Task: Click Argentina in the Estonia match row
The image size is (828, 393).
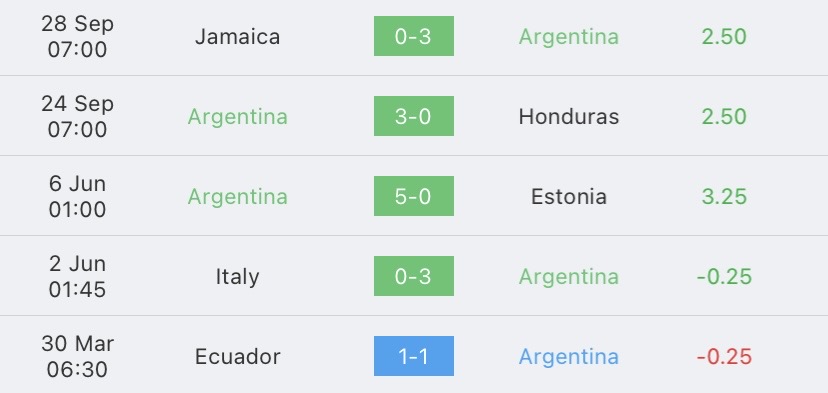Action: coord(237,197)
